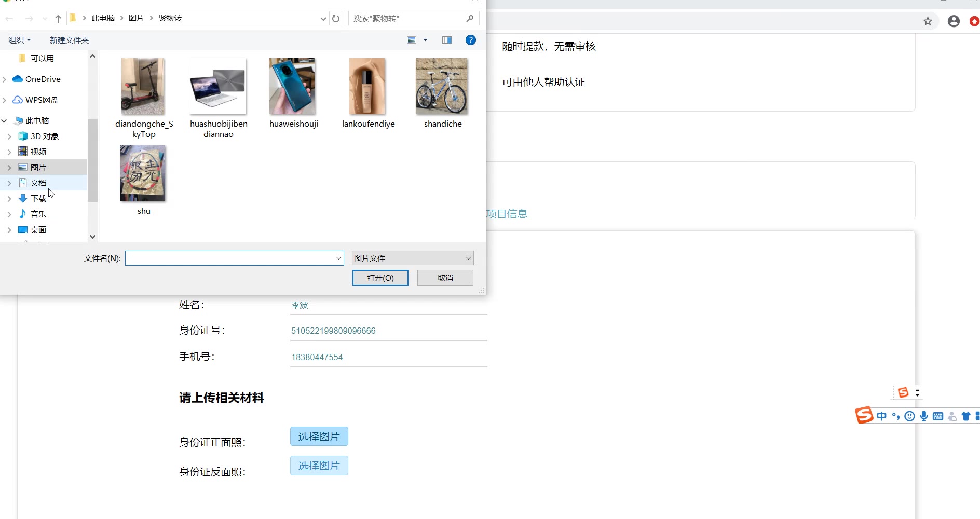Screen dimensions: 980x519
Task: Select the huashuobijibendiannao image
Action: coord(219,99)
